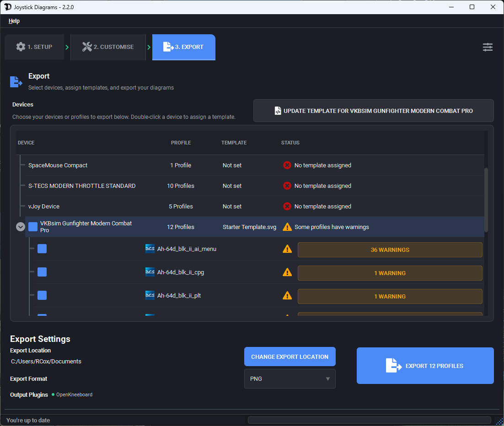This screenshot has height=426, width=504.
Task: Toggle the Ah-64d_blk_ii_cpg profile checkbox
Action: tap(42, 272)
